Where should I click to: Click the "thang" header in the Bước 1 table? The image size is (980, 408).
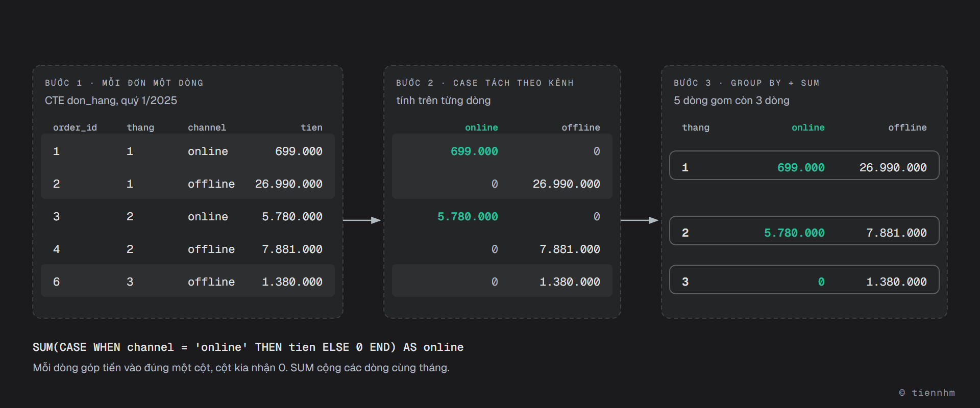tap(140, 127)
